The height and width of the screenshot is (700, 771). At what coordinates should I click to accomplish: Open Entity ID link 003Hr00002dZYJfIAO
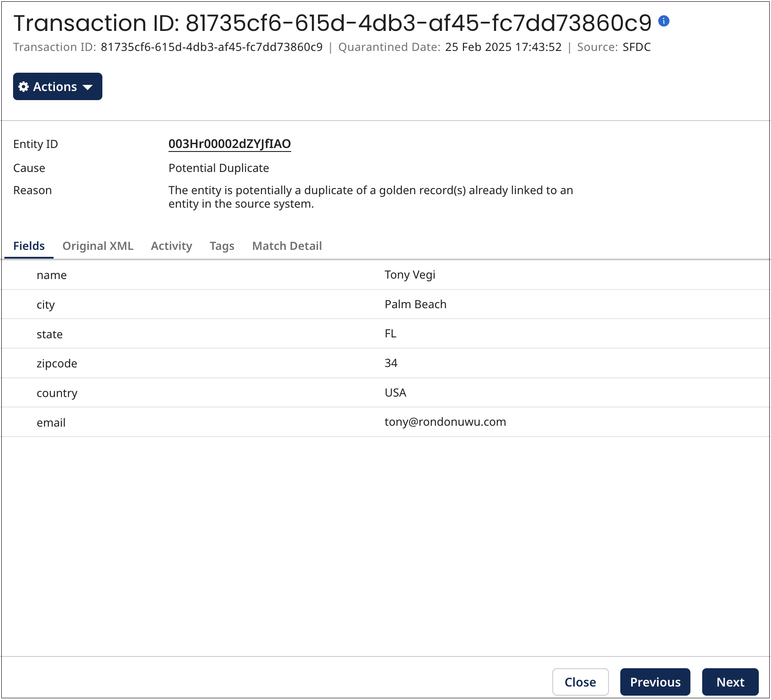pyautogui.click(x=230, y=144)
